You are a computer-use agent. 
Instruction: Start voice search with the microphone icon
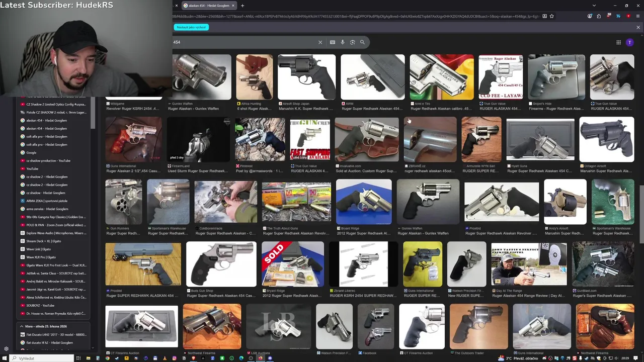point(343,42)
